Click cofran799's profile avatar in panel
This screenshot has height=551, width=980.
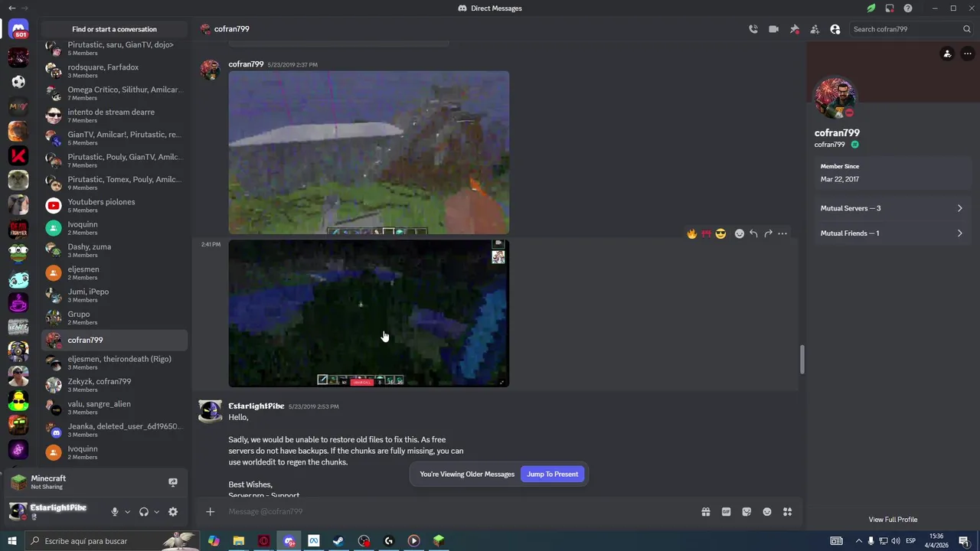tap(835, 97)
